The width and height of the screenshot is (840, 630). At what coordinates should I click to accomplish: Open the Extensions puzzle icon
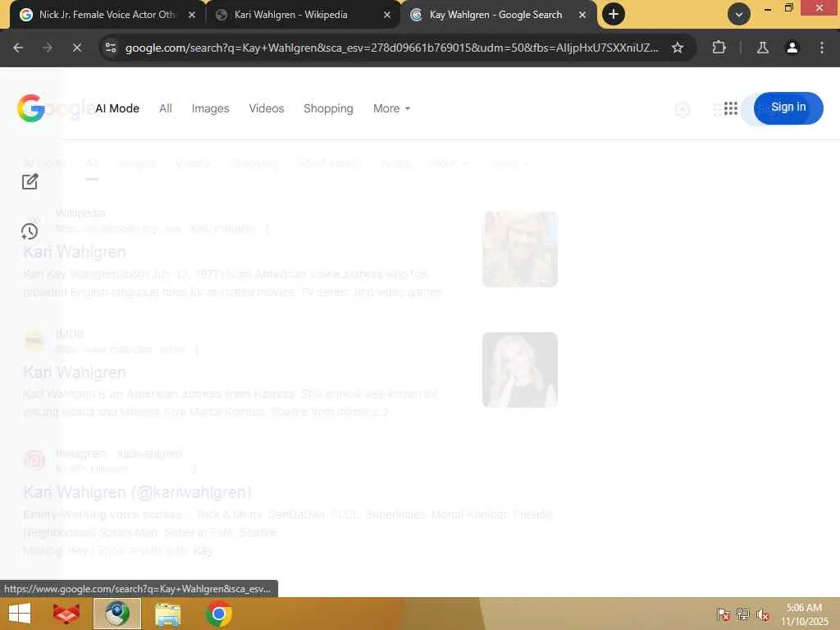pyautogui.click(x=719, y=48)
